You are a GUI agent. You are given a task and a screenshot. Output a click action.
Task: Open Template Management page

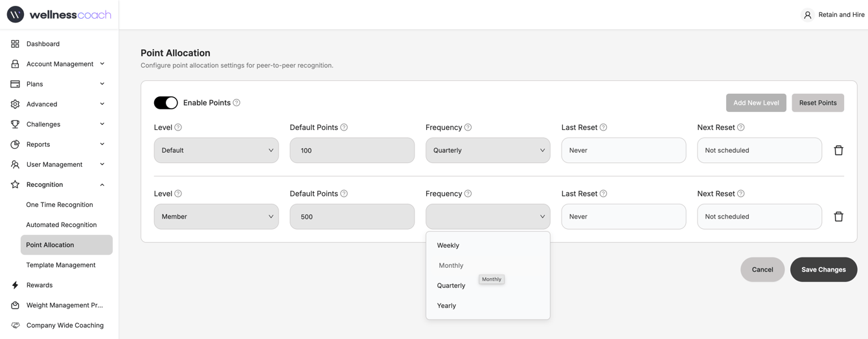[61, 265]
